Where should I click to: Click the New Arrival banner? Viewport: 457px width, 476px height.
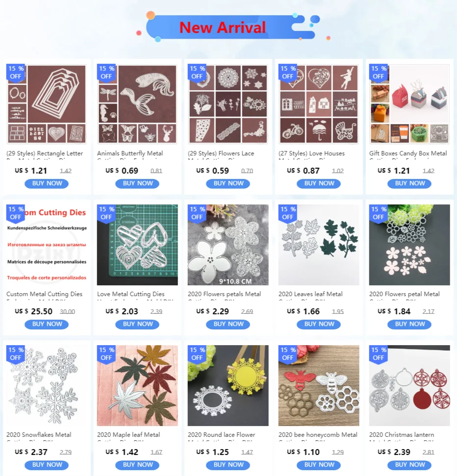click(226, 27)
